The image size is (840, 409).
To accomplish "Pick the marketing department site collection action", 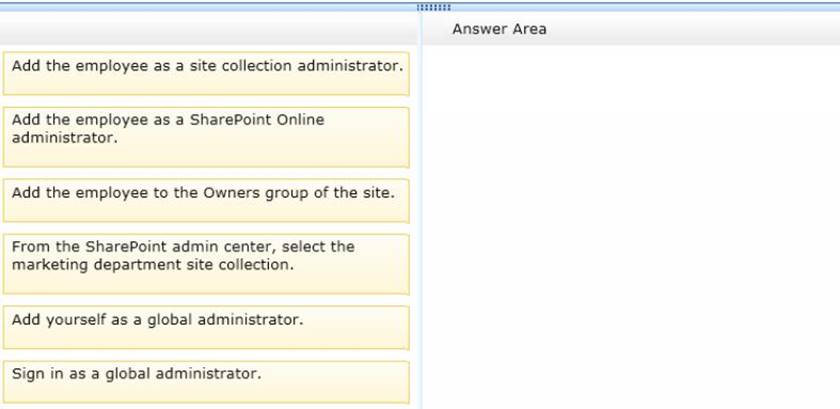I will tap(206, 263).
